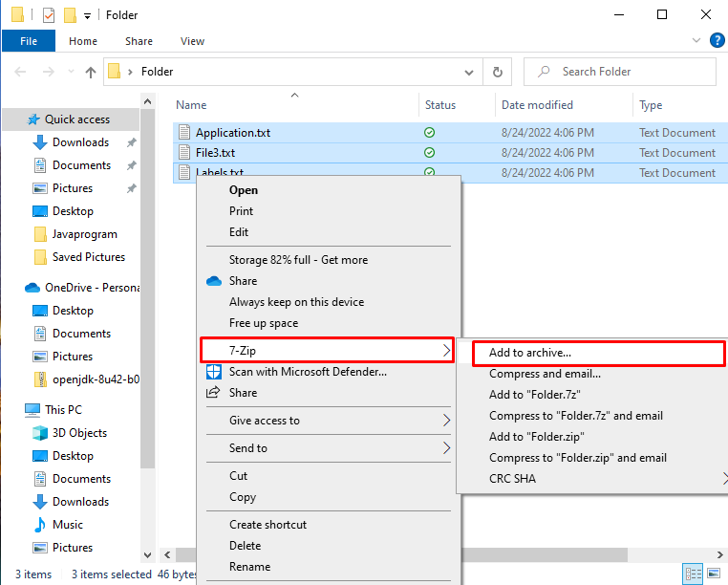
Task: Expand the address bar history dropdown
Action: pyautogui.click(x=468, y=72)
